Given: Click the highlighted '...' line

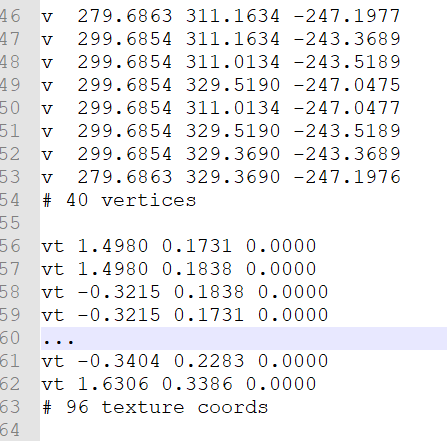Looking at the screenshot, I should pos(244,338).
